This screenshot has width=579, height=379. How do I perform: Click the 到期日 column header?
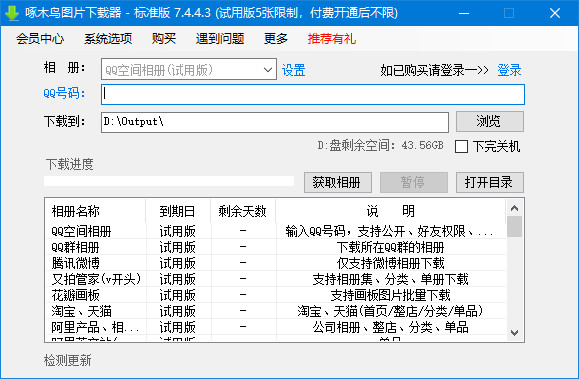(x=178, y=211)
